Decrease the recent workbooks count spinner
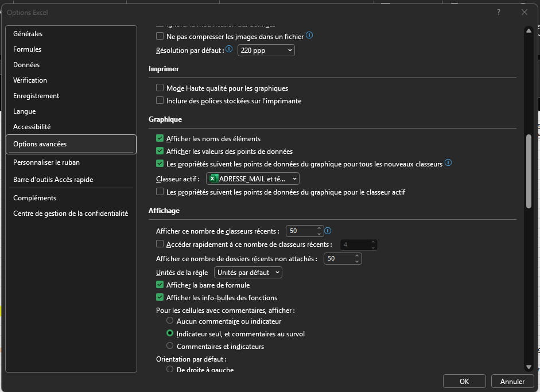This screenshot has width=540, height=392. coord(319,234)
